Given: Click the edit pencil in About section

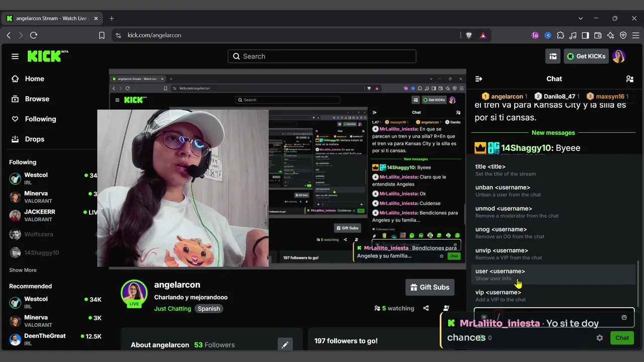Looking at the screenshot, I should [285, 344].
